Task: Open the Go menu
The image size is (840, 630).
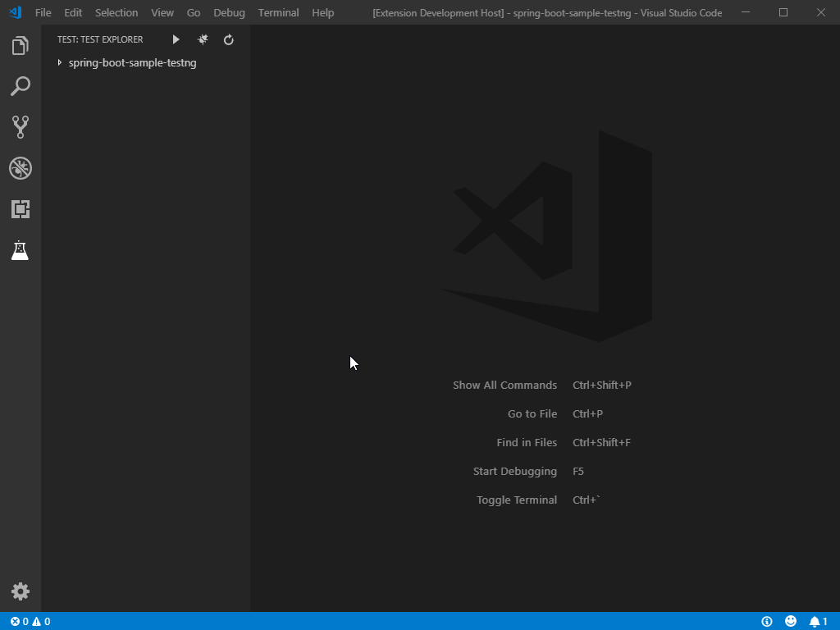Action: pos(194,12)
